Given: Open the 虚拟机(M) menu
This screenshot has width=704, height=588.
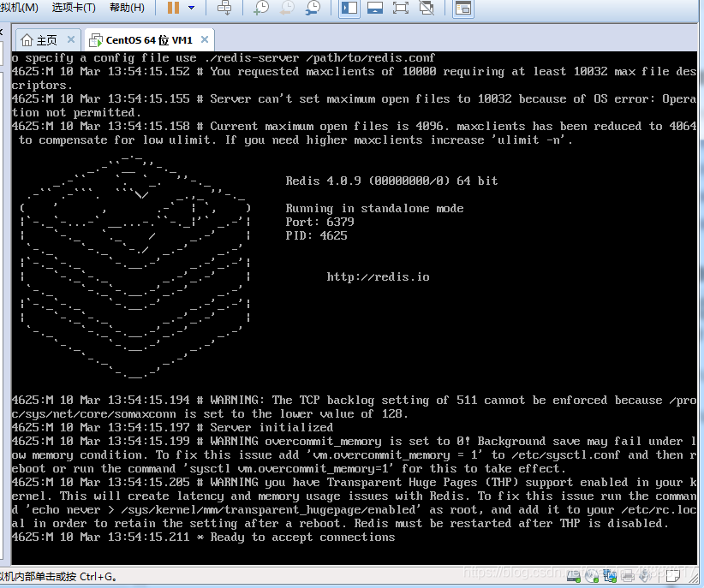Looking at the screenshot, I should (x=19, y=8).
